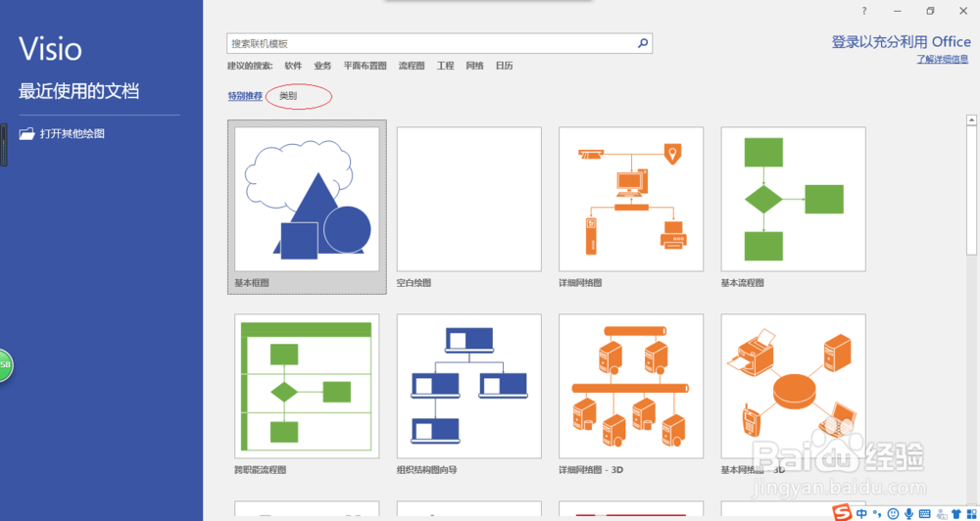Select the 基本流程图 template thumbnail
This screenshot has height=521, width=980.
793,199
